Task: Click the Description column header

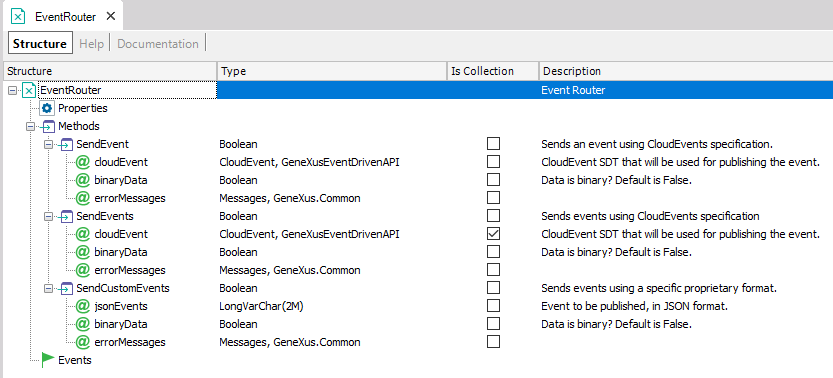Action: click(x=686, y=71)
